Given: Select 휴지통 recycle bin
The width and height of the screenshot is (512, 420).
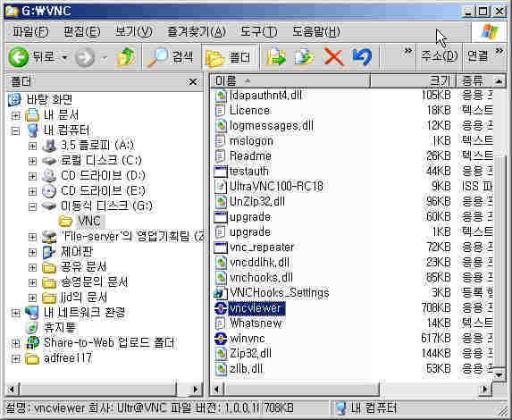Looking at the screenshot, I should tap(60, 328).
